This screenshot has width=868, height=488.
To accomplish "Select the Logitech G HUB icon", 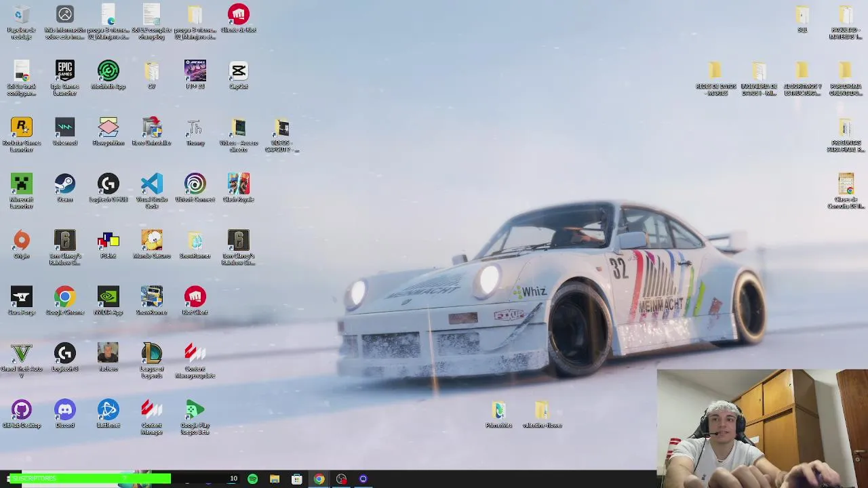I will click(108, 188).
